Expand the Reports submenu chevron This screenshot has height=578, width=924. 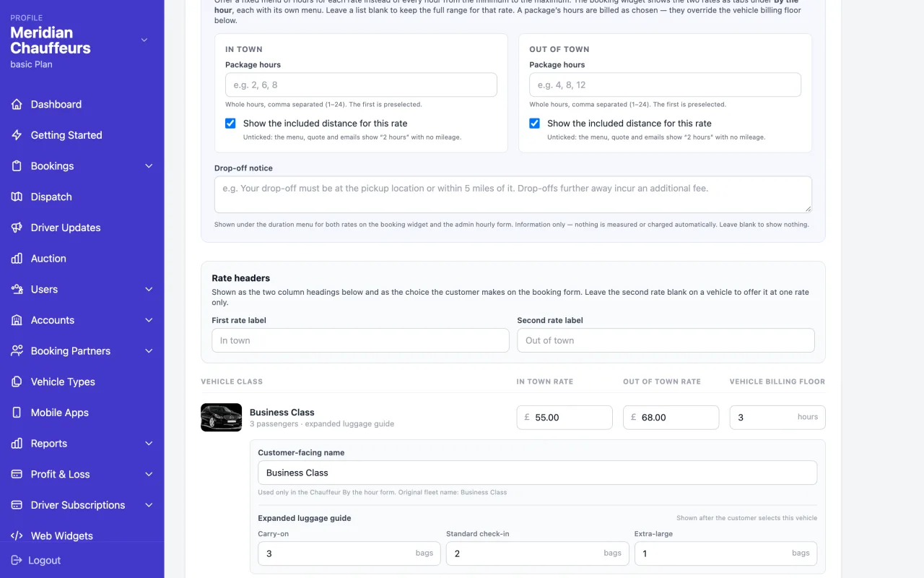click(x=149, y=444)
